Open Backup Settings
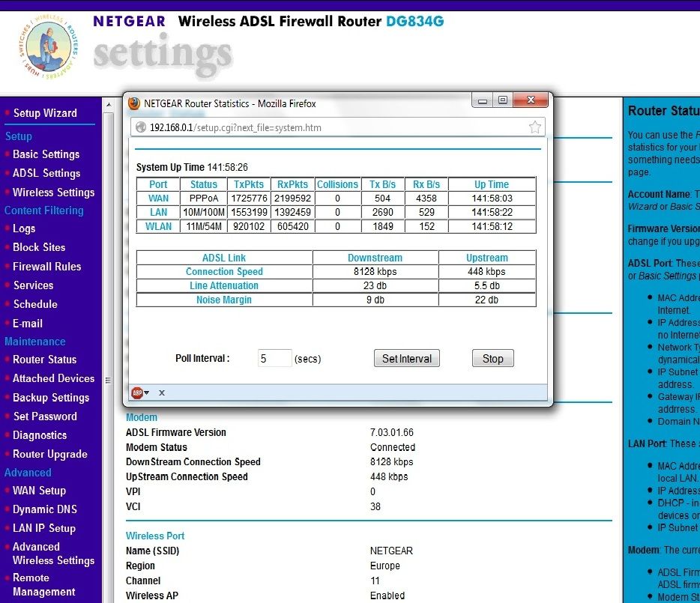Viewport: 700px width, 603px height. pos(51,397)
